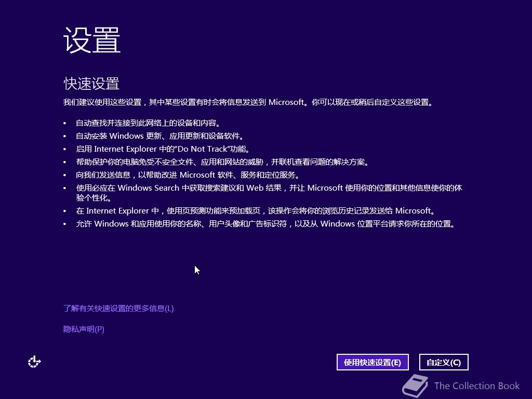Viewport: 532px width, 399px height.
Task: Click the 使用快速设置(E) button
Action: (373, 362)
